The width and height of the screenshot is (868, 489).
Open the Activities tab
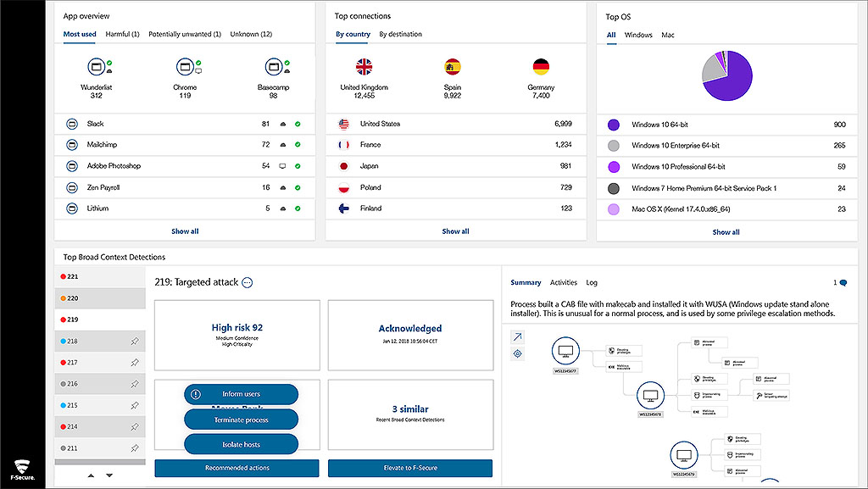click(x=564, y=283)
